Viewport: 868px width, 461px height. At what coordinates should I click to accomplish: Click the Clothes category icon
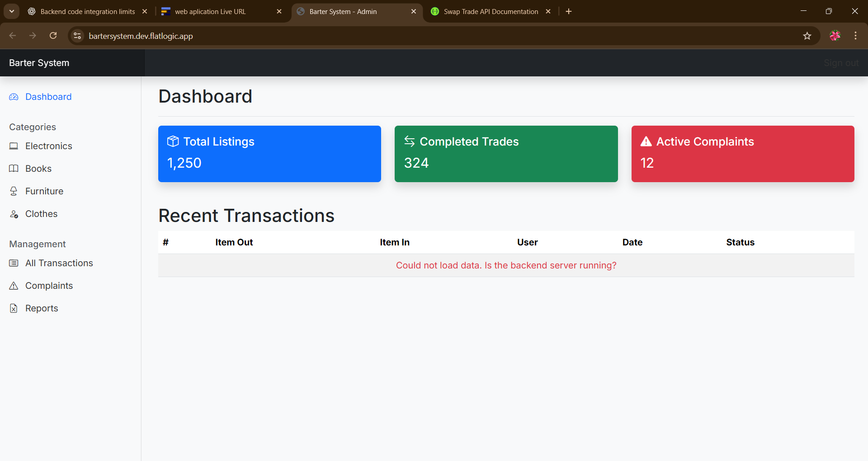(x=14, y=214)
